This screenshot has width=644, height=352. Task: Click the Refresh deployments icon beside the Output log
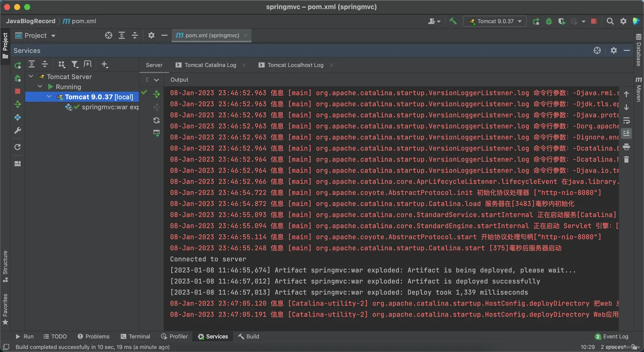(156, 120)
